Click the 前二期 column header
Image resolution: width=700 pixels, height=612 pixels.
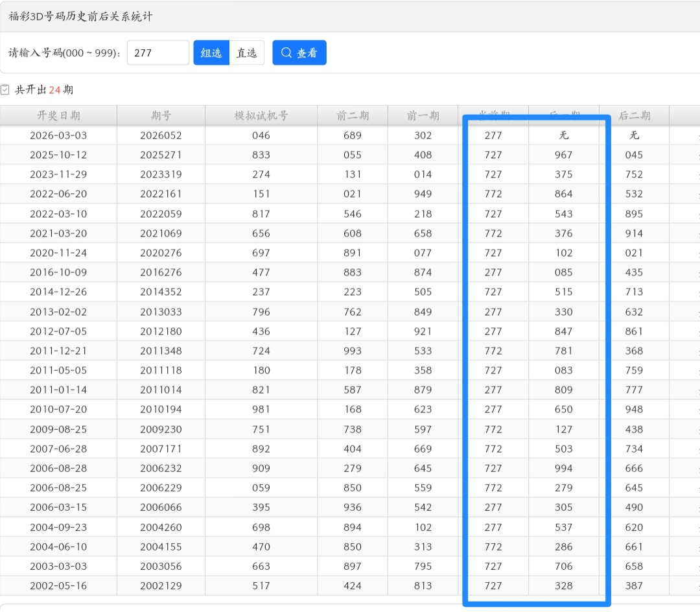click(353, 115)
